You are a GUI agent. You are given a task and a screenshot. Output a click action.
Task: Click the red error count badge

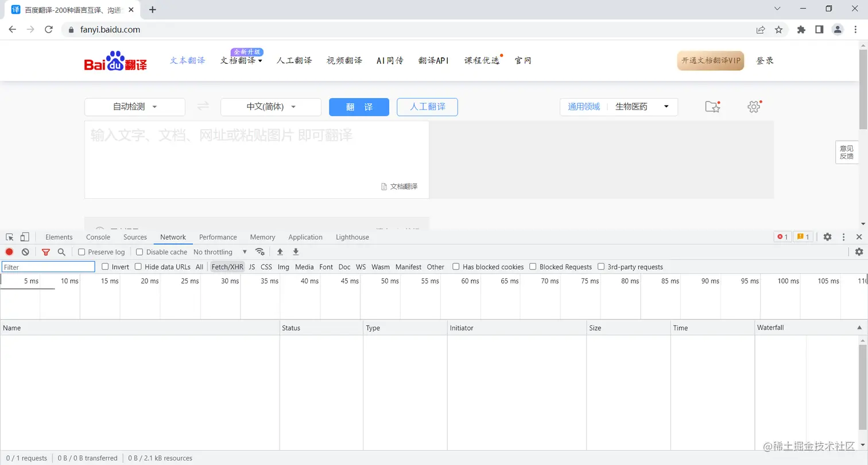pos(782,237)
